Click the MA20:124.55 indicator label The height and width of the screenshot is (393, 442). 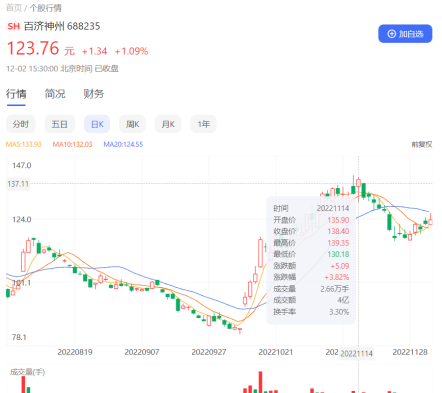123,144
